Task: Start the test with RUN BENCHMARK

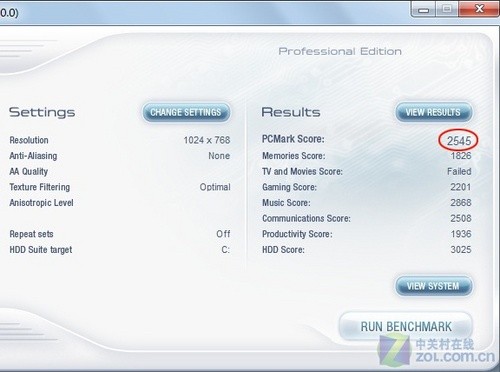Action: coord(406,326)
